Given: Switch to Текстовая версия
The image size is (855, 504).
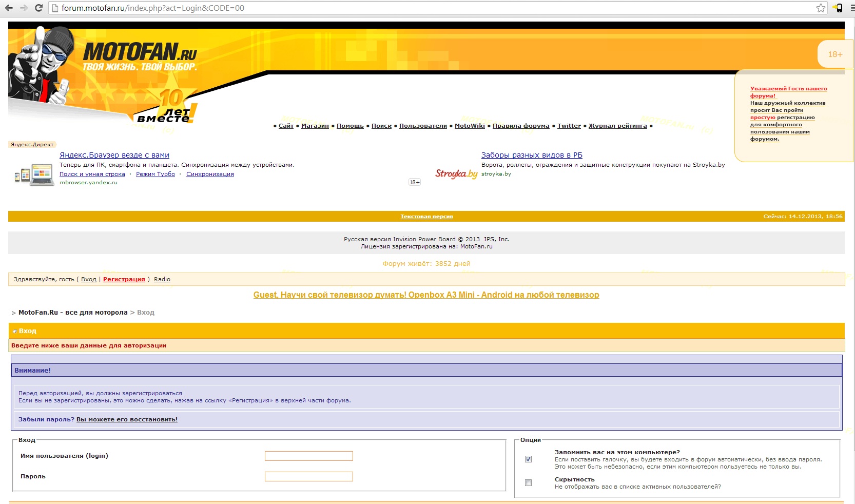Looking at the screenshot, I should point(426,217).
